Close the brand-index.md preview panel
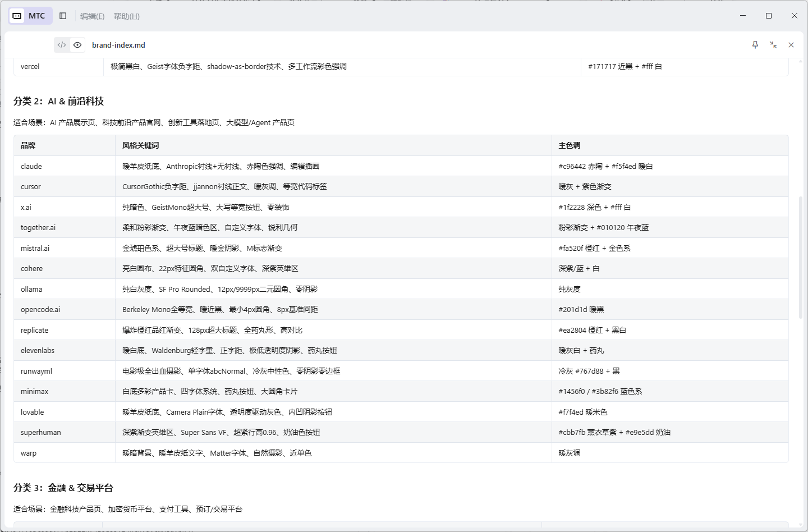The image size is (808, 532). pos(791,45)
